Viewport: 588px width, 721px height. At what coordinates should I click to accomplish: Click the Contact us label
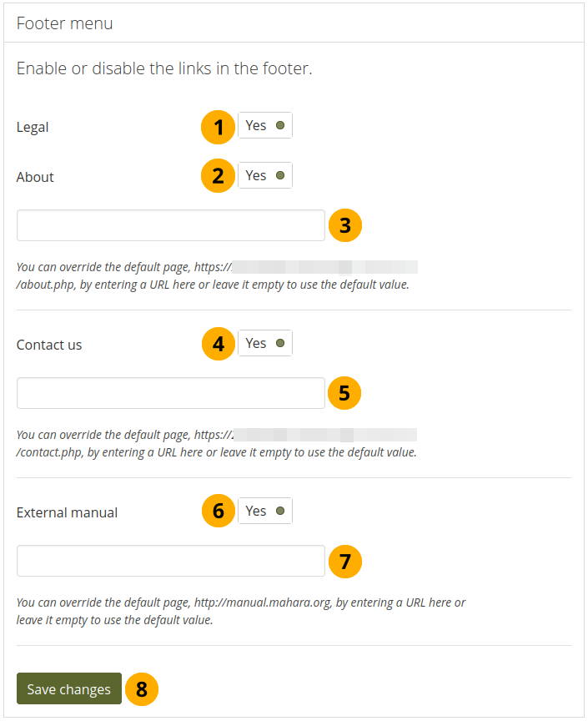49,345
